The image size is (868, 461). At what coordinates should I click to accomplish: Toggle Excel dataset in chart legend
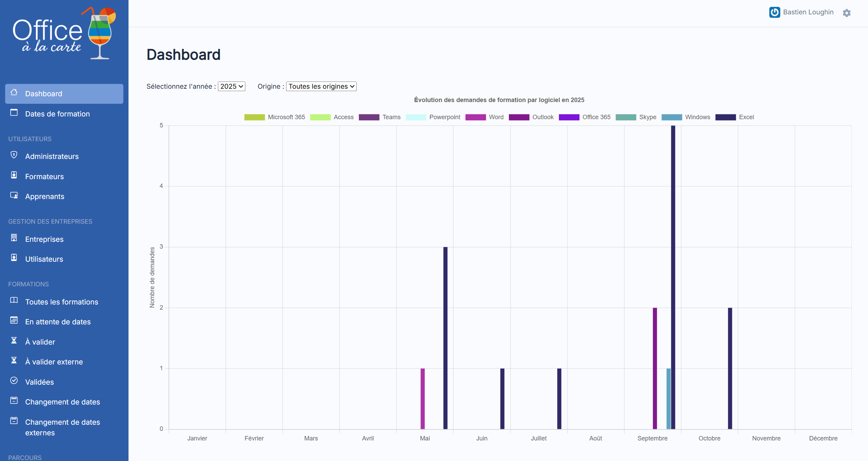[x=746, y=117]
